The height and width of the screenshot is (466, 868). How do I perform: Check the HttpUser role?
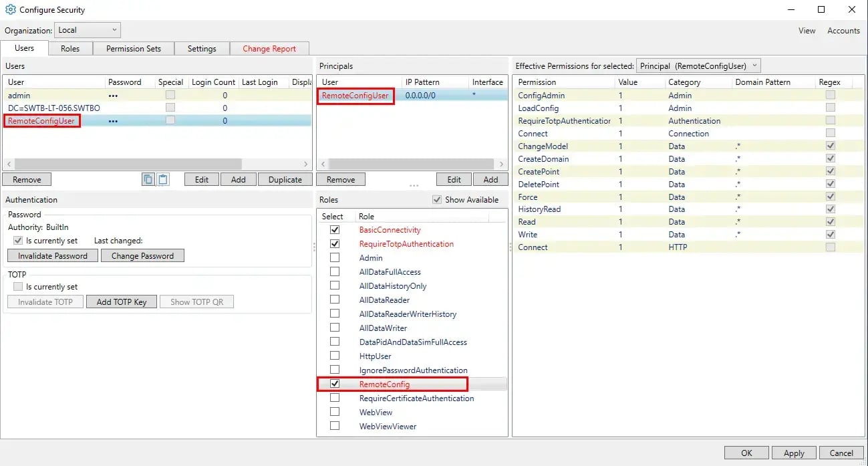335,356
